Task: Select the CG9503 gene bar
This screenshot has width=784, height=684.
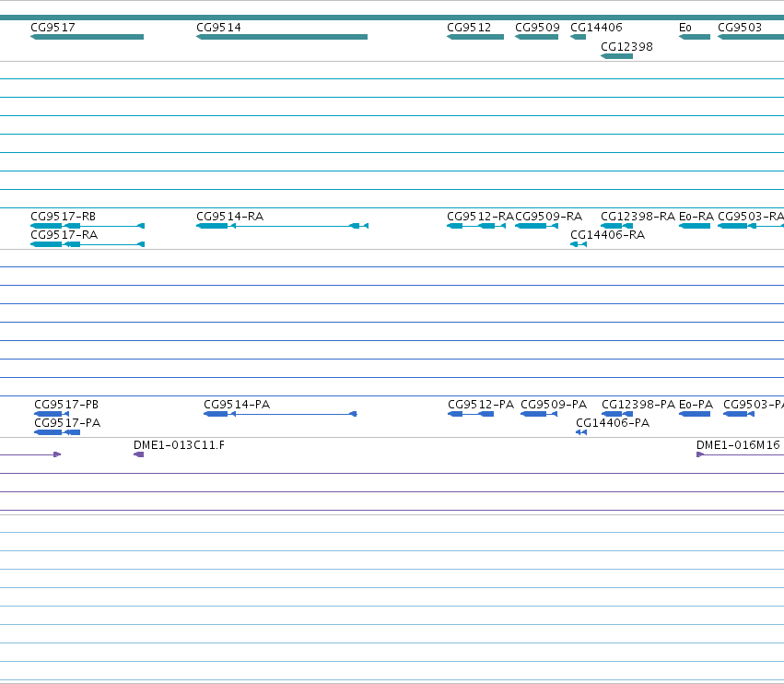Action: [751, 37]
